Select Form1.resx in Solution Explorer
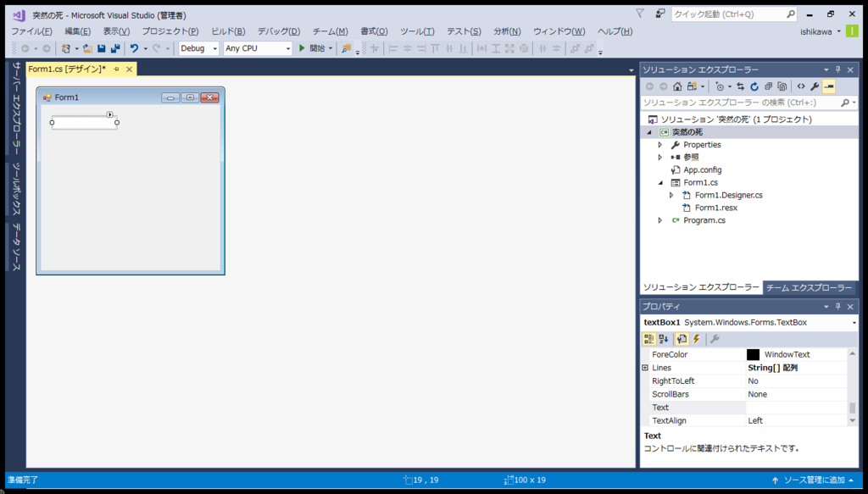 (716, 208)
